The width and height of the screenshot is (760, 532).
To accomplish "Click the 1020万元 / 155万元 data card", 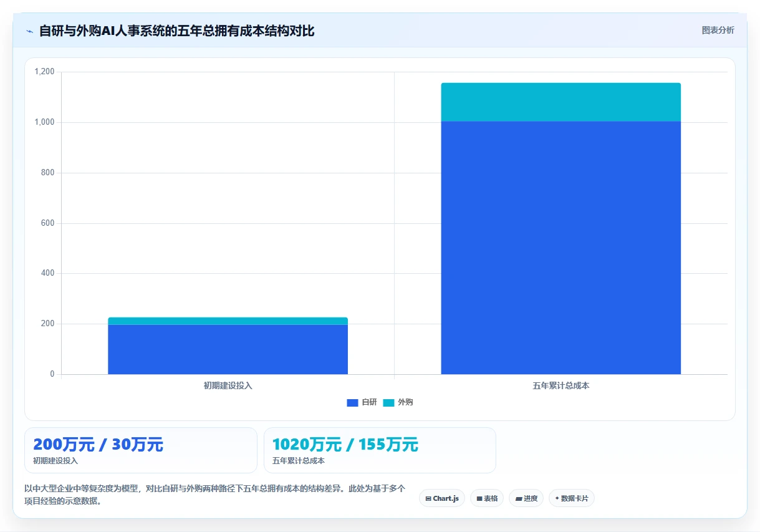I will coord(380,450).
